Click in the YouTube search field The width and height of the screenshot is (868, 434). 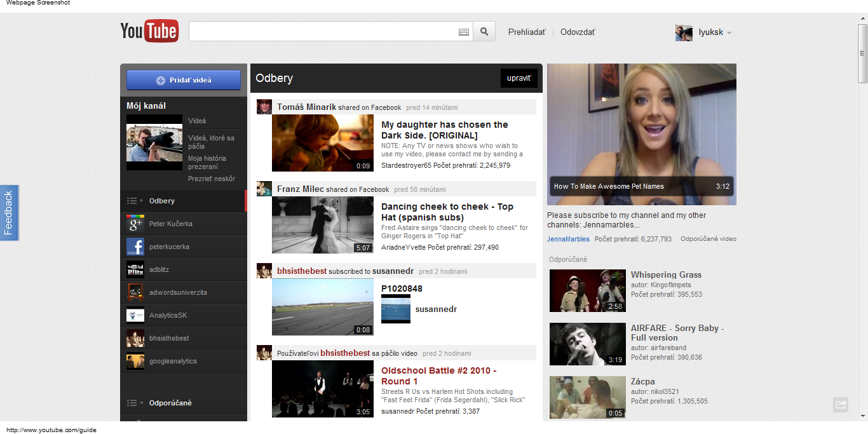323,32
